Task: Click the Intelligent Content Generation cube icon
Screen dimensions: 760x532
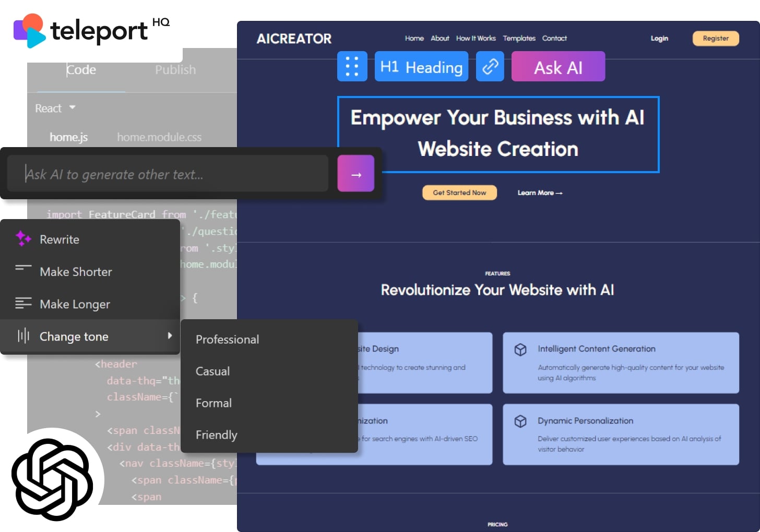Action: [x=520, y=349]
